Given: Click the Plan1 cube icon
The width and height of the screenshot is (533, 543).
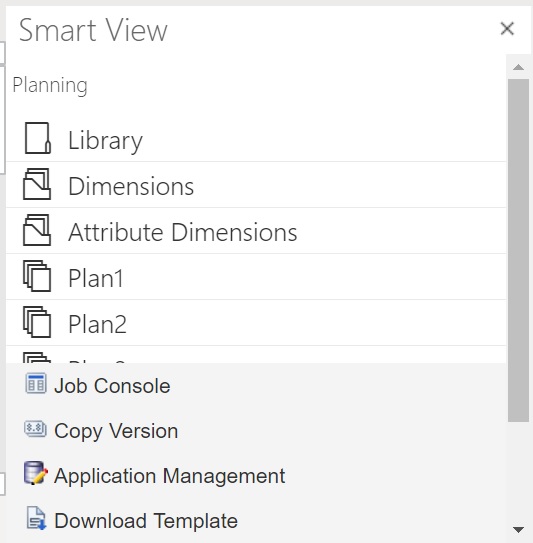Looking at the screenshot, I should (x=37, y=276).
